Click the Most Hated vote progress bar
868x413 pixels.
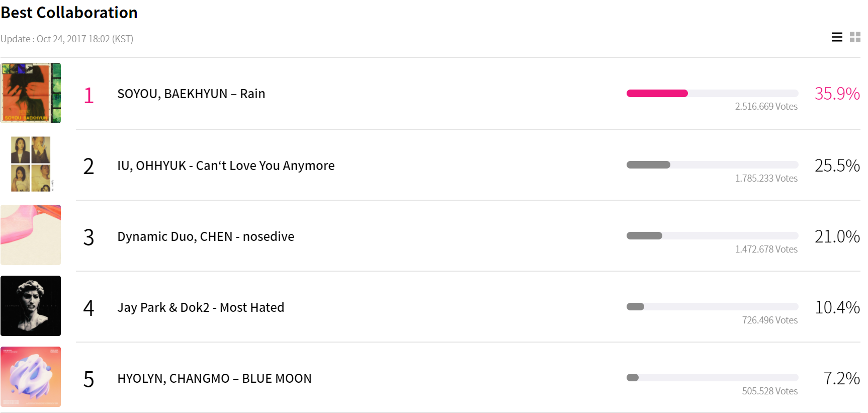click(712, 307)
